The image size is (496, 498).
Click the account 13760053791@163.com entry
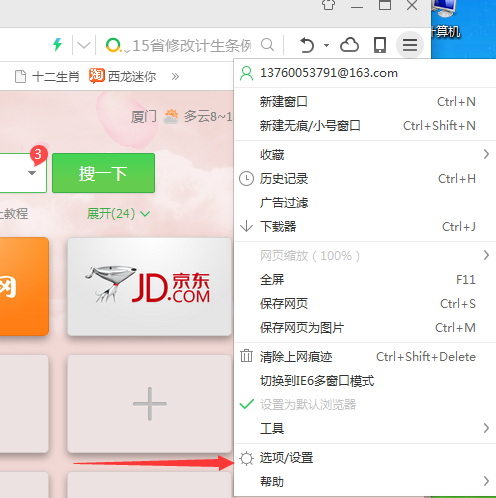pyautogui.click(x=365, y=73)
